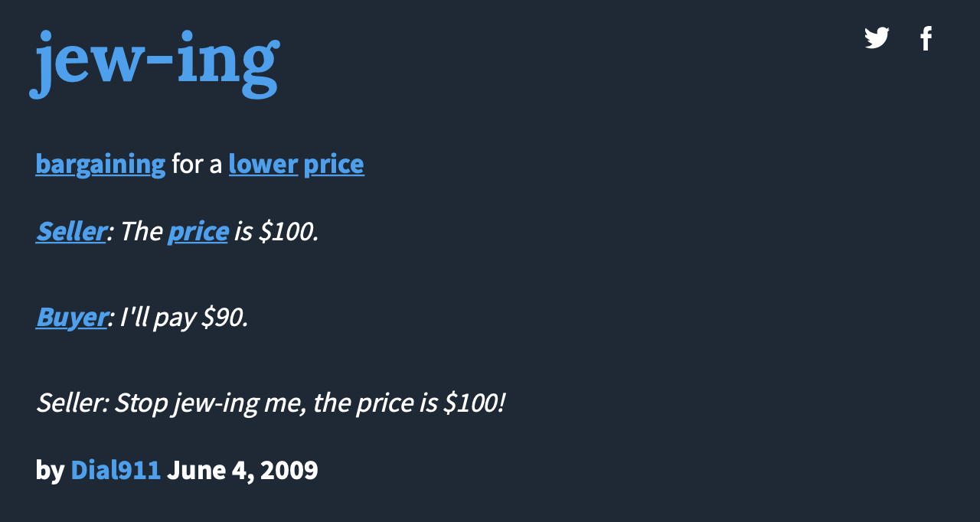Viewport: 980px width, 522px height.
Task: Open the italic 'Seller' link
Action: (x=71, y=231)
